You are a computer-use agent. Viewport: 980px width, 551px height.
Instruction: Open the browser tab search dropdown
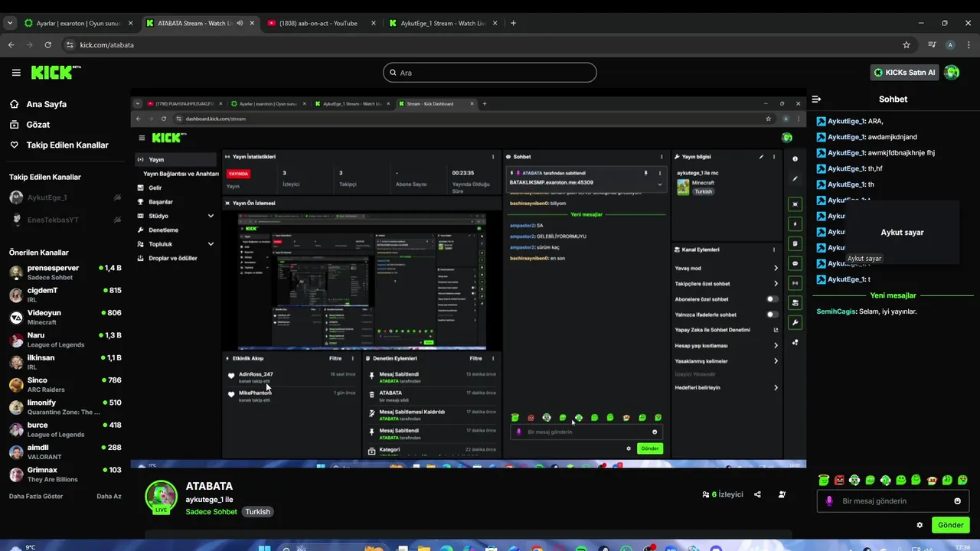tap(10, 23)
